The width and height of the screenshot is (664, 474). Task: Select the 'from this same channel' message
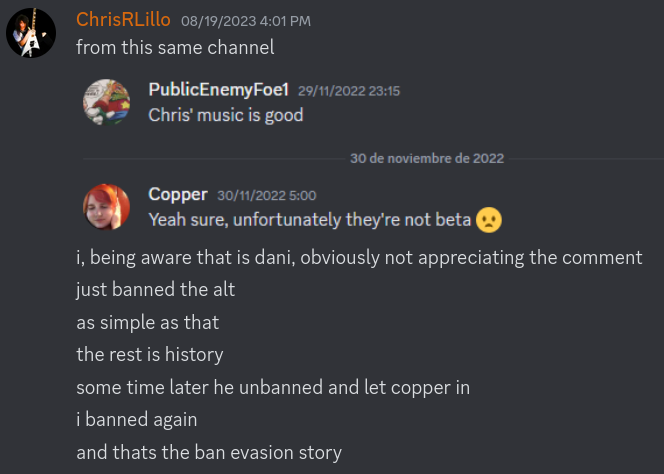(175, 47)
